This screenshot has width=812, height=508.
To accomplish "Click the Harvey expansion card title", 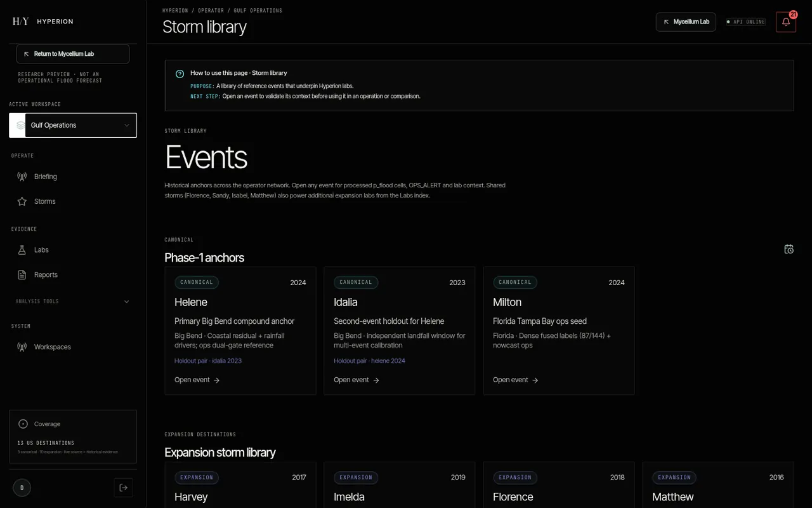I will point(191,497).
